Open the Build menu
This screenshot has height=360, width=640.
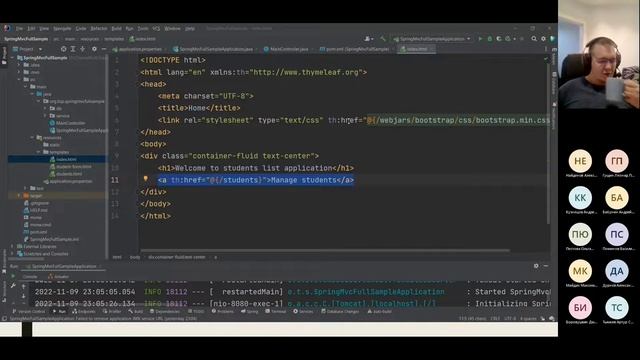coord(116,29)
